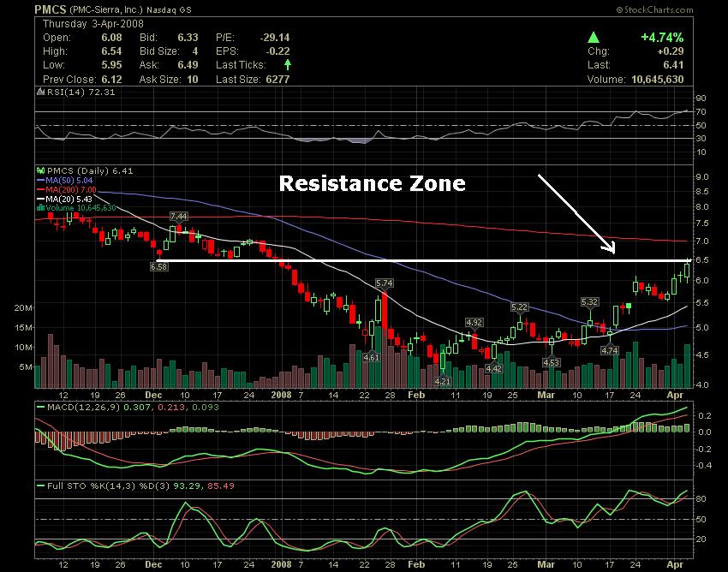Click the 20M volume axis label
This screenshot has width=728, height=572.
(x=23, y=307)
